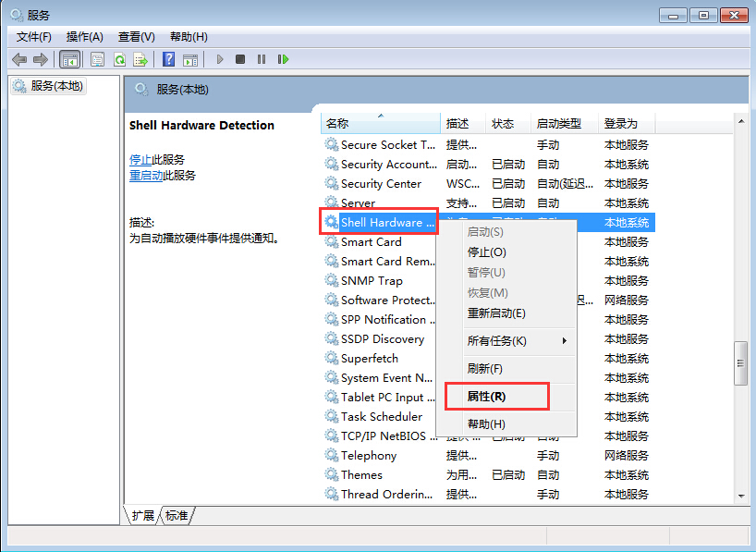
Task: Click the Show/Hide Console Tree icon
Action: 69,59
